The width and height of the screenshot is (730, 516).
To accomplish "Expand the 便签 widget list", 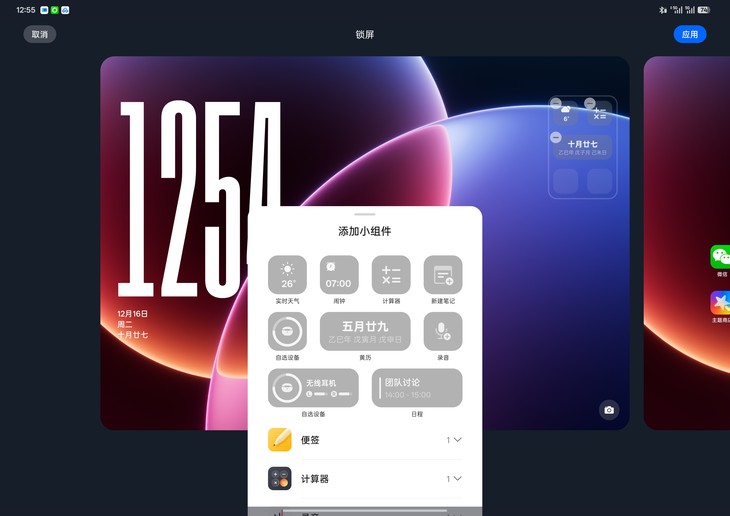I will pos(457,440).
